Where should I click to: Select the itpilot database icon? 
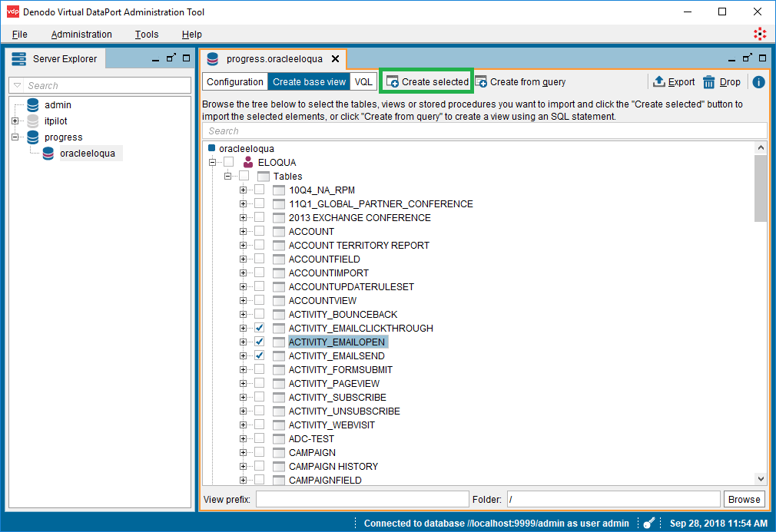[x=33, y=121]
